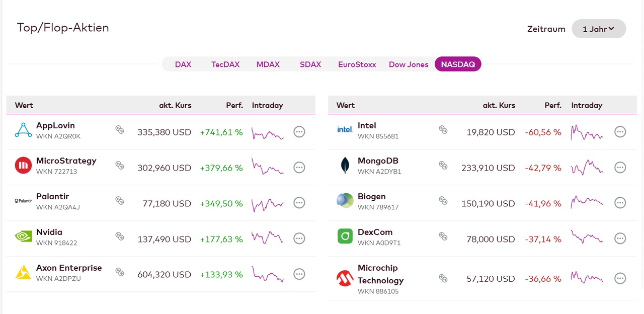Open the Biogen stock link

coord(372,197)
